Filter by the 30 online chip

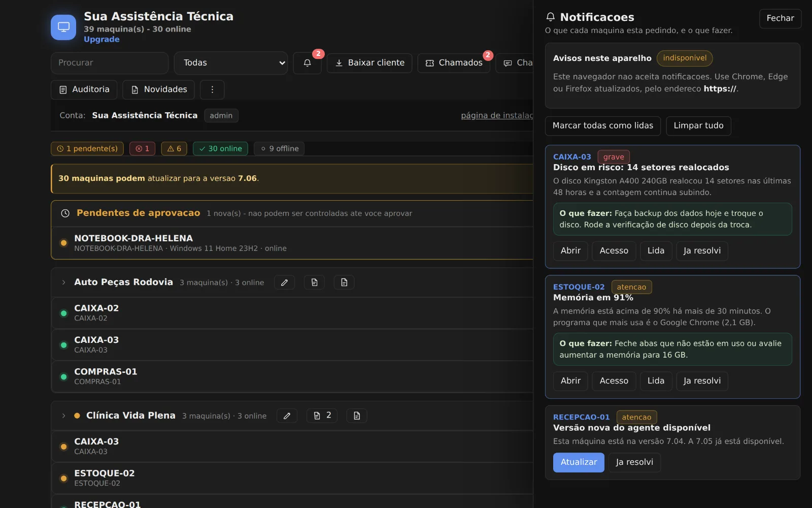click(220, 148)
